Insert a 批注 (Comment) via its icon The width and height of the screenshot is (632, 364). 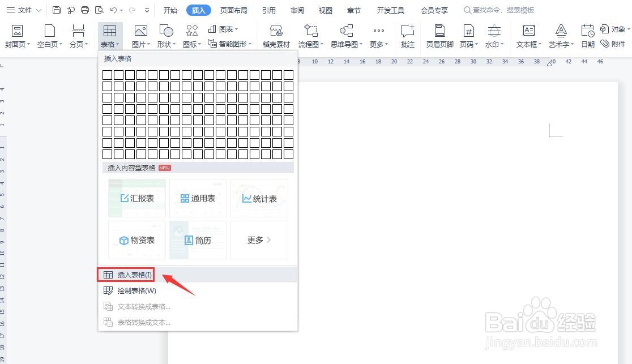(x=407, y=34)
